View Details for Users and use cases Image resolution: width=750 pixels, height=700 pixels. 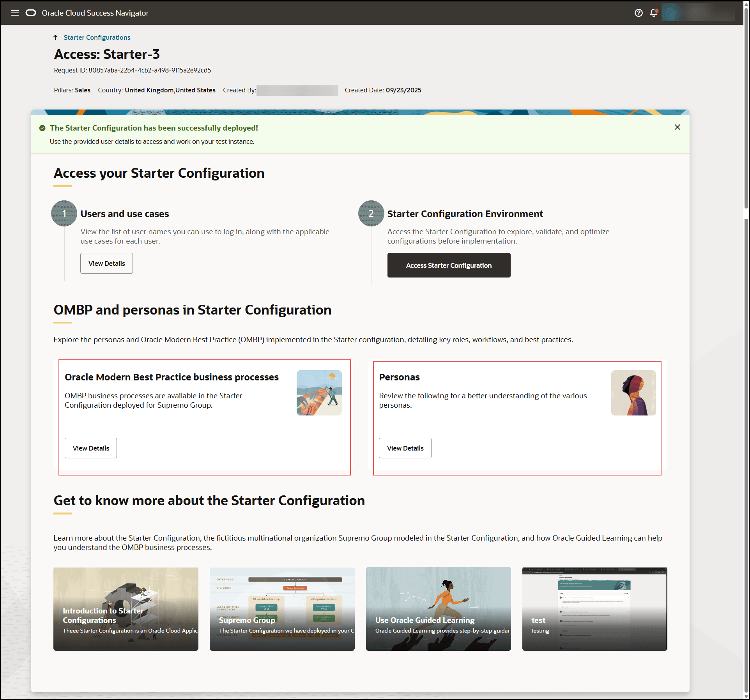(106, 263)
